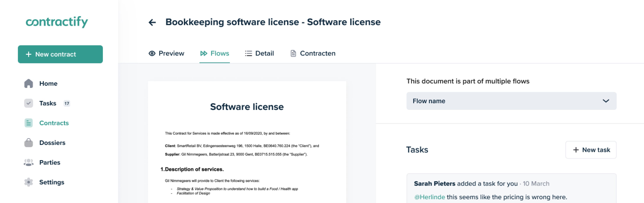Click the contractify logo
Viewport: 644px width, 203px height.
click(57, 22)
